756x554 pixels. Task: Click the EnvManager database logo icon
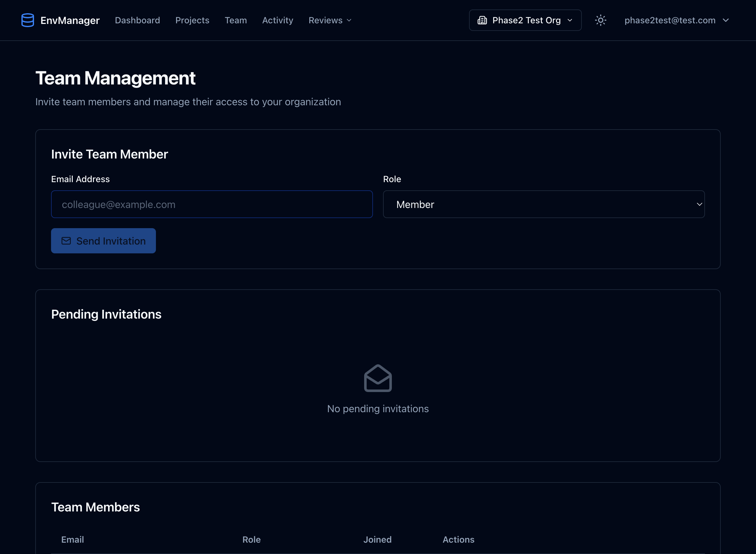coord(27,20)
